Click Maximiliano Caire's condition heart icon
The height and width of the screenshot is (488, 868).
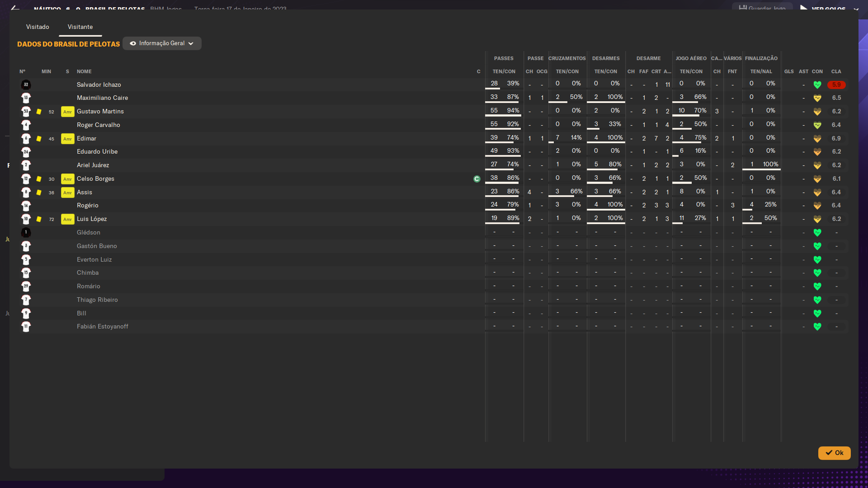(817, 98)
